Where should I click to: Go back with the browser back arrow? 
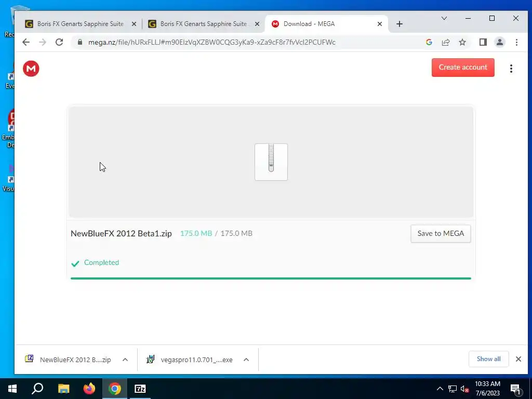coord(26,42)
